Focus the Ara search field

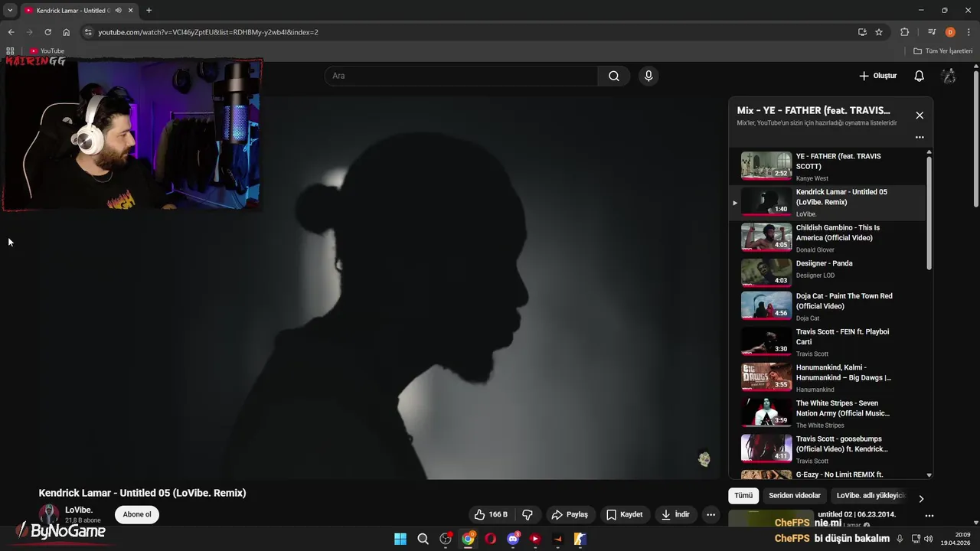pos(462,76)
